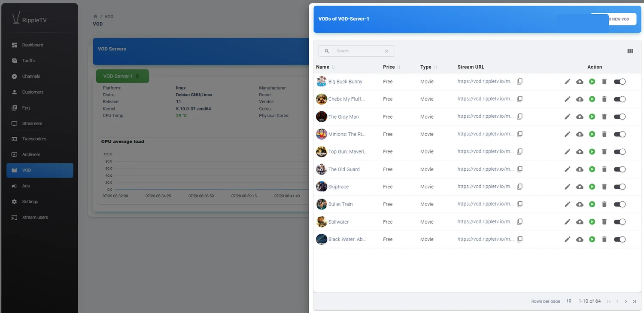Upload file for Big Buck Bunny

click(580, 82)
